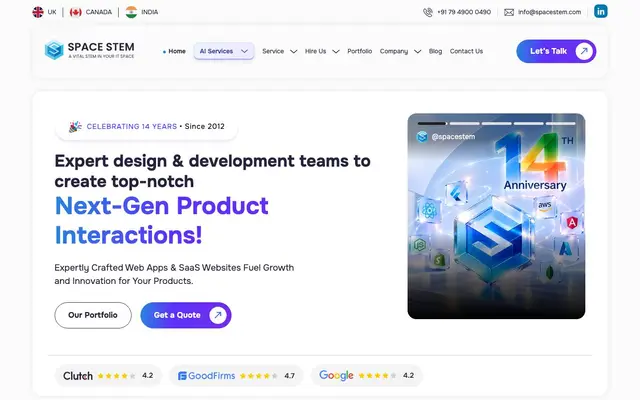Screen dimensions: 640x400
Task: Click the email envelope icon
Action: [x=509, y=12]
